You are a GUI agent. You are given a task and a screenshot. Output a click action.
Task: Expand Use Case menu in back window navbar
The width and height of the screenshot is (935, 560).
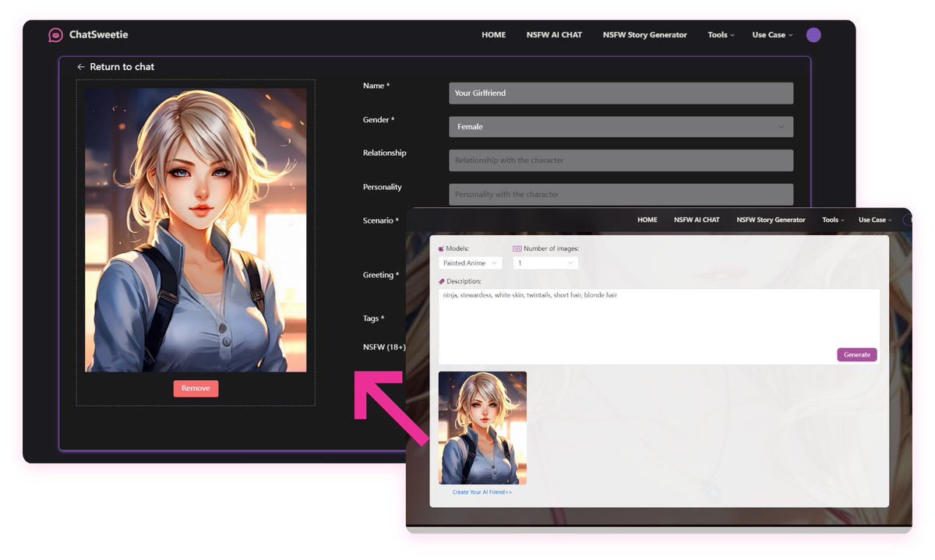(772, 35)
